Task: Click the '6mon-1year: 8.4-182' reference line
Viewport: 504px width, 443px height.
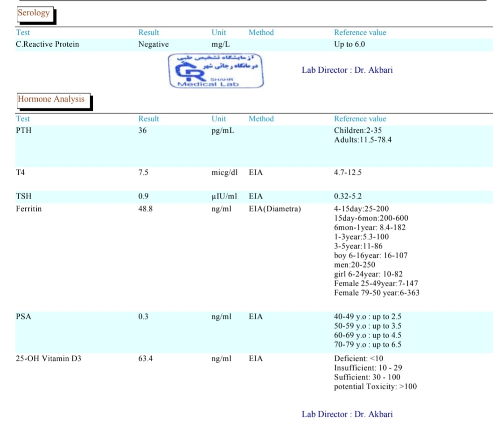Action: (370, 228)
